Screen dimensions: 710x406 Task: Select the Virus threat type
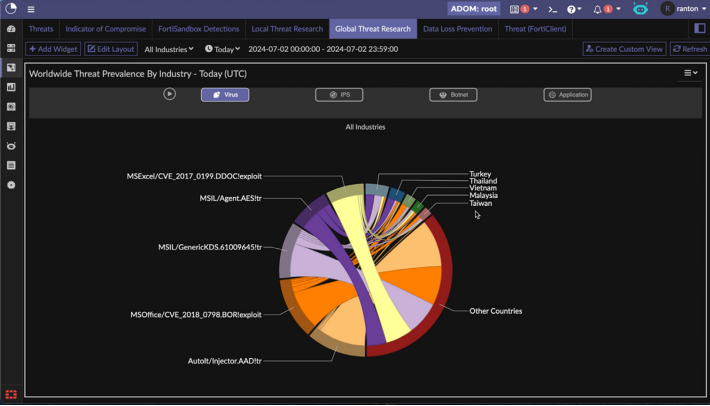click(x=225, y=95)
